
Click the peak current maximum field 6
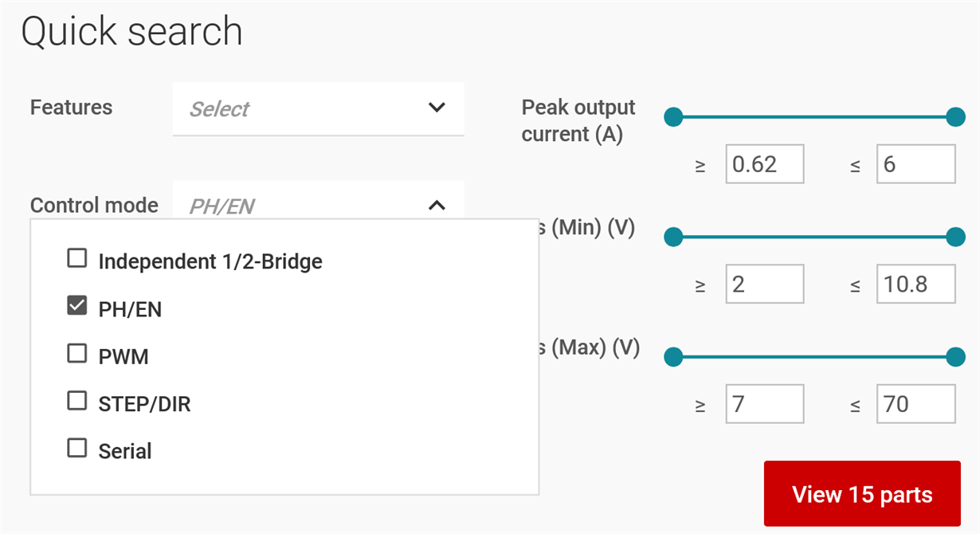(x=916, y=164)
